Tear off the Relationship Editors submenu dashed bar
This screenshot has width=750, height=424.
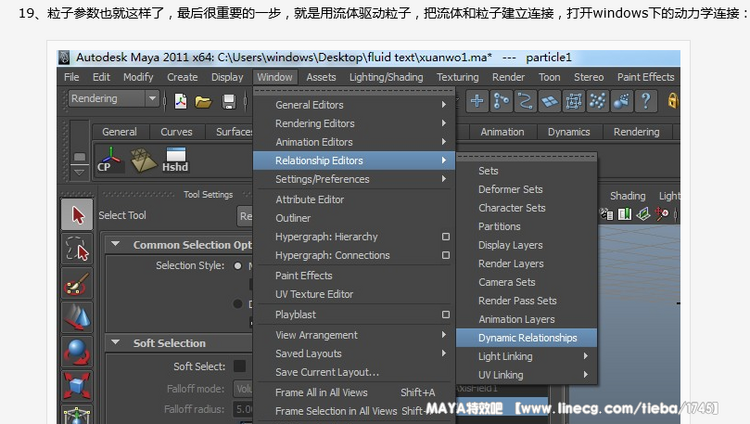(x=527, y=156)
